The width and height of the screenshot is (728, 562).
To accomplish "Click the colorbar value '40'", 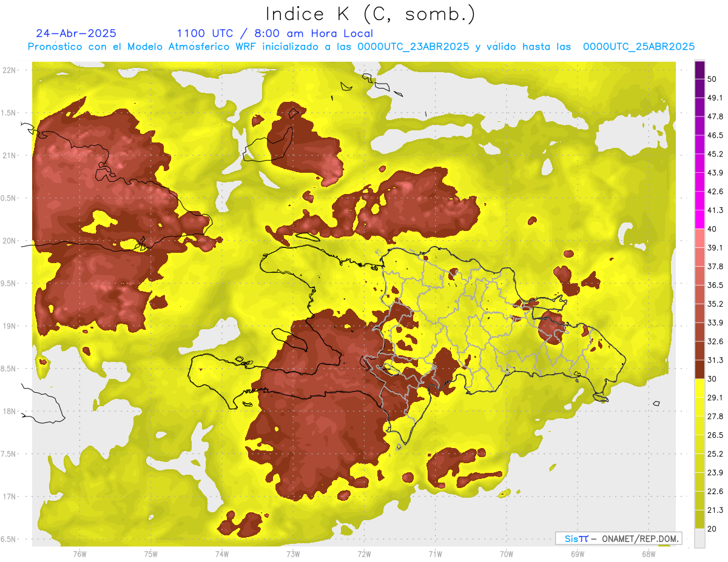I will tap(712, 229).
